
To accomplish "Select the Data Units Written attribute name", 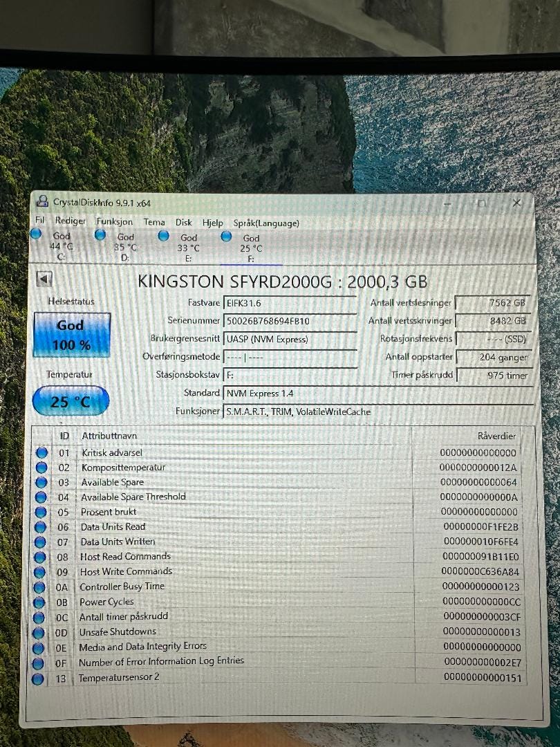I will point(118,542).
